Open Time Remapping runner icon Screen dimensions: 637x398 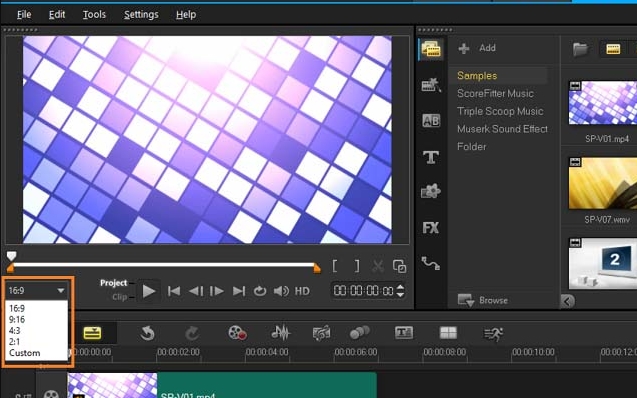(494, 334)
